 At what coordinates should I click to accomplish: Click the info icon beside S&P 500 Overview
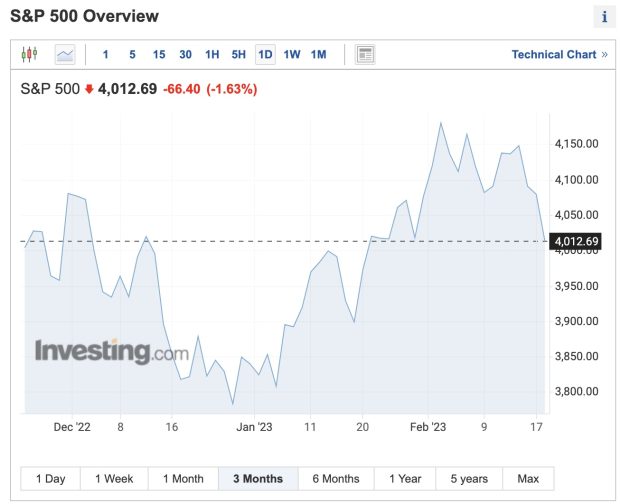tap(604, 17)
